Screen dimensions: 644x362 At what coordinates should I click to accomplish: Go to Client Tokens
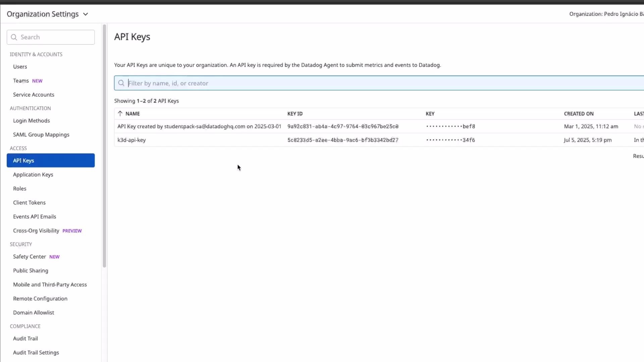[29, 203]
